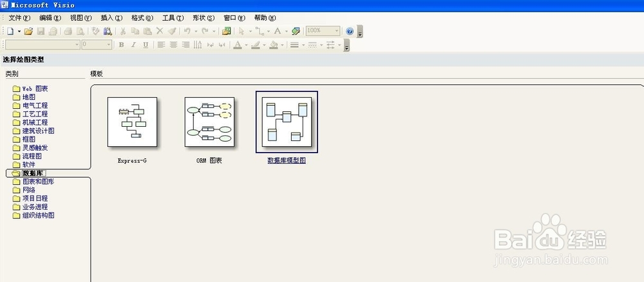Click the Print Preview icon

[x=80, y=31]
